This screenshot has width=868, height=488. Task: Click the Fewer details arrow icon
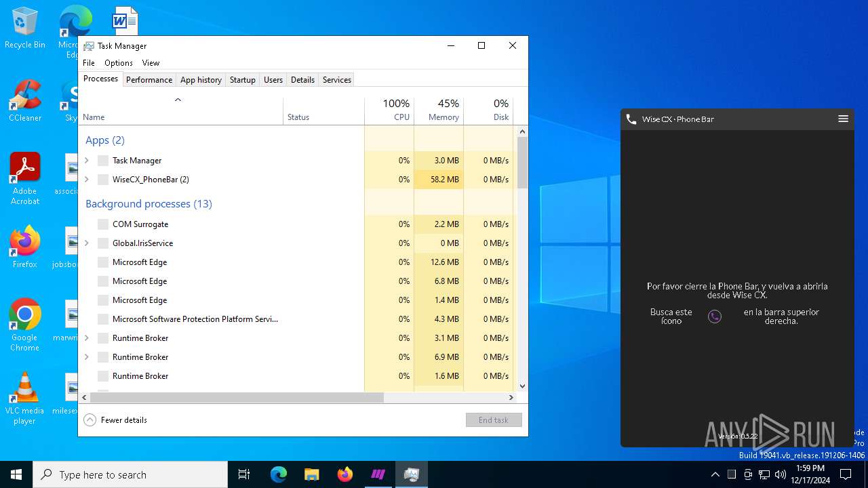click(90, 420)
